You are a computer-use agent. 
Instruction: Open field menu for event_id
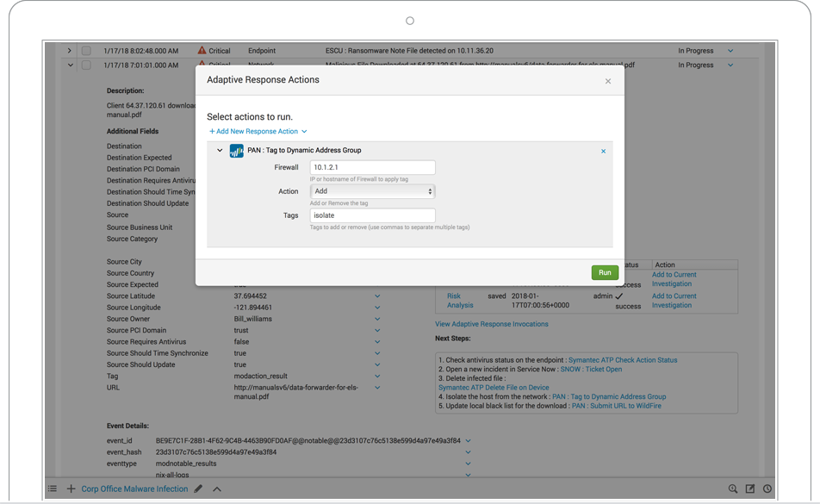pos(468,441)
